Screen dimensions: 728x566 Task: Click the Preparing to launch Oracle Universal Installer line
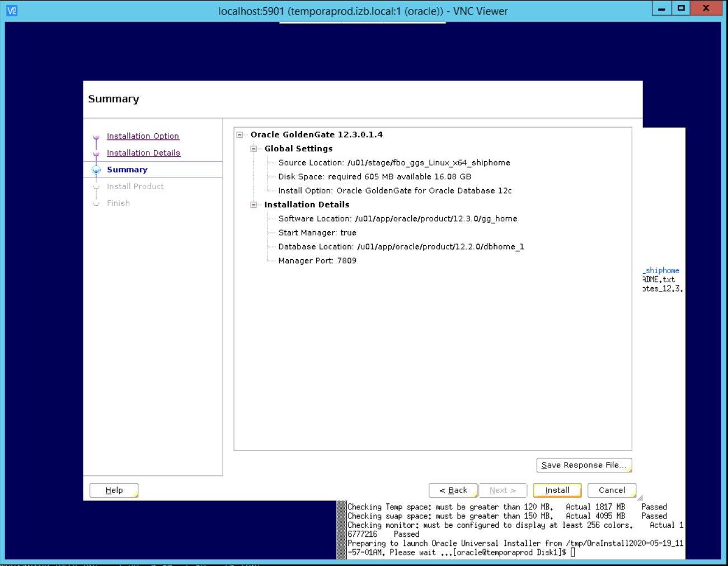[x=515, y=544]
